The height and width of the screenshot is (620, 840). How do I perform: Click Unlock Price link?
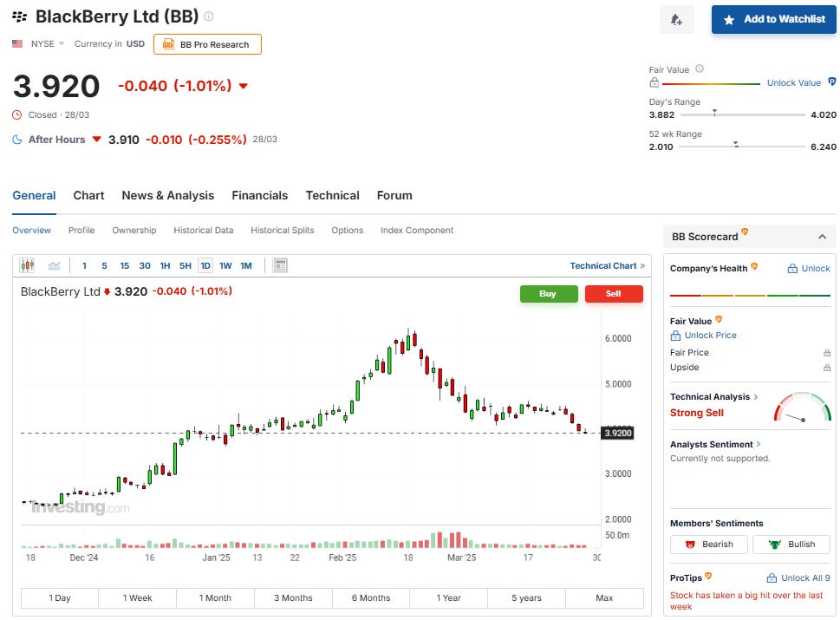click(x=710, y=335)
